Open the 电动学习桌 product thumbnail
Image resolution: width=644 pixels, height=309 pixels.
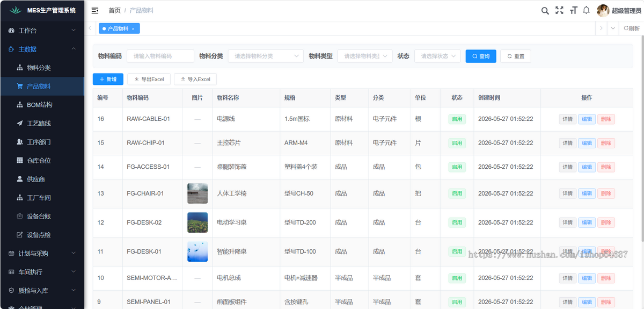click(x=197, y=222)
